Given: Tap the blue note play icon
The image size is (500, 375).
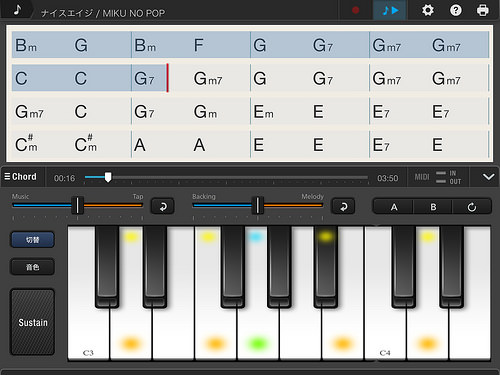Looking at the screenshot, I should click(x=390, y=10).
